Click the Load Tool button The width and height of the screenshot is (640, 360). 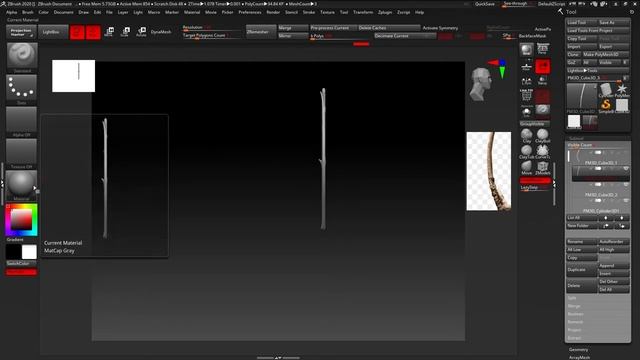tap(581, 22)
